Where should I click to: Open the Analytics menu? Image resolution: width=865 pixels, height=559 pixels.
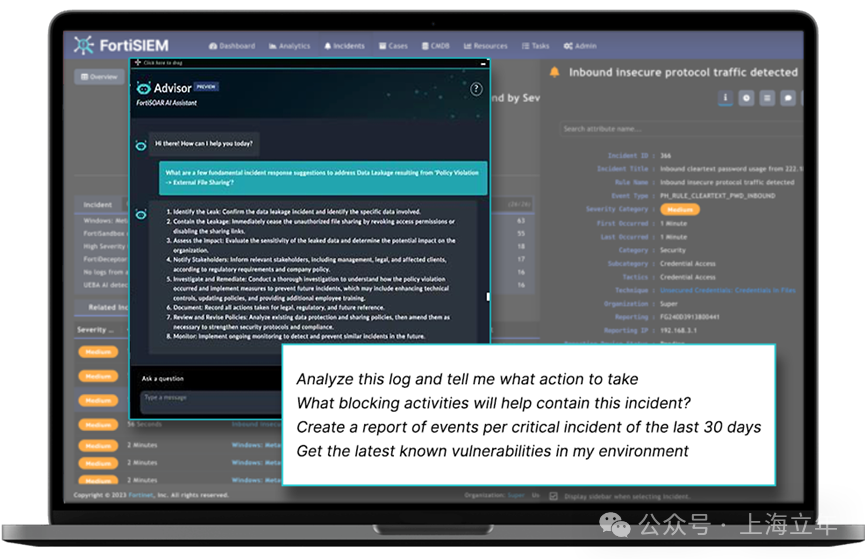click(290, 46)
